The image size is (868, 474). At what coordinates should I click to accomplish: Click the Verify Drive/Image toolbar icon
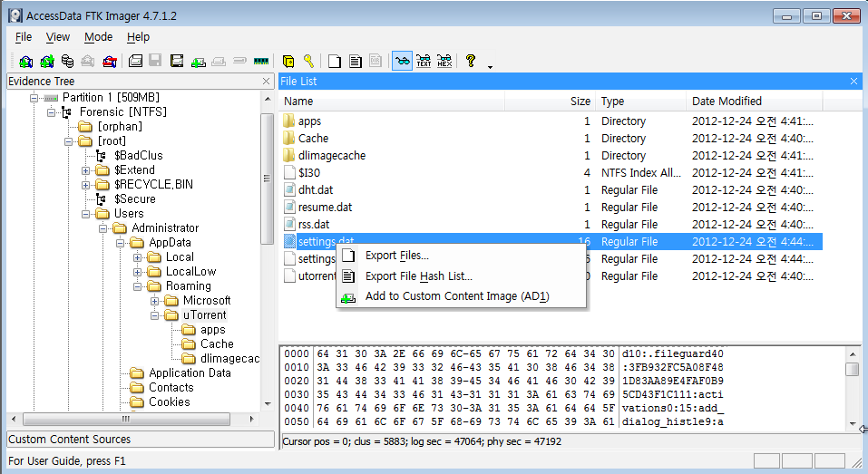pos(239,61)
